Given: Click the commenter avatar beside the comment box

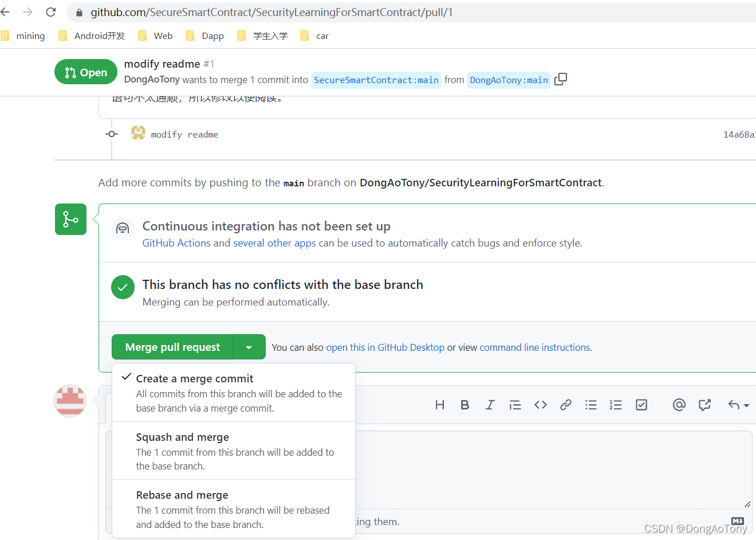Looking at the screenshot, I should click(x=70, y=401).
